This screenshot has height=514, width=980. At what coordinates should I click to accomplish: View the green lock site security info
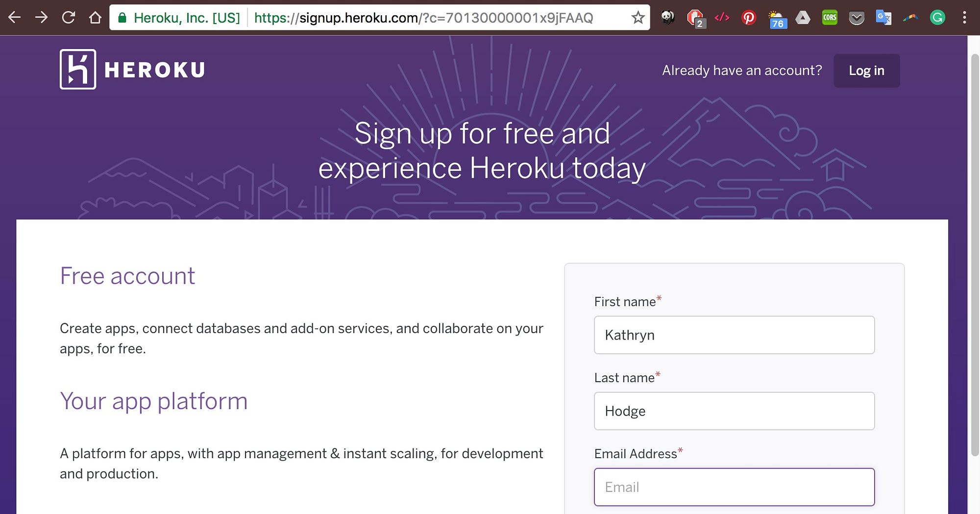click(122, 18)
